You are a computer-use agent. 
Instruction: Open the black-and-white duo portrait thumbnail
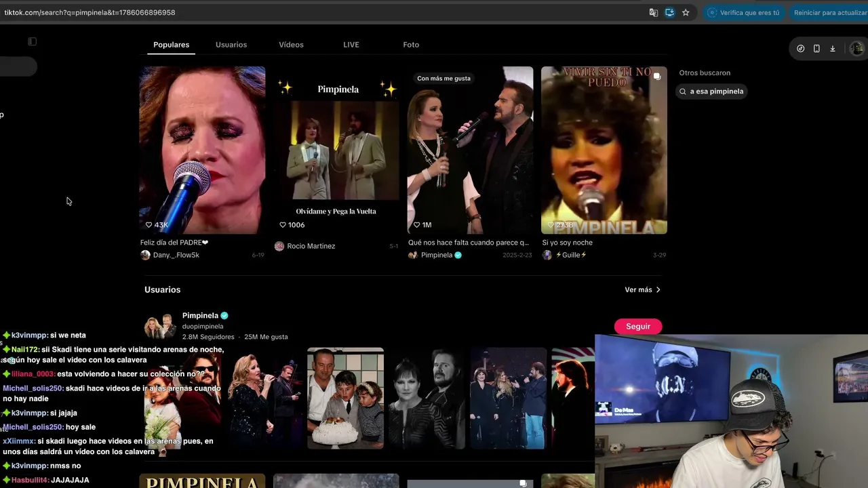pos(427,399)
